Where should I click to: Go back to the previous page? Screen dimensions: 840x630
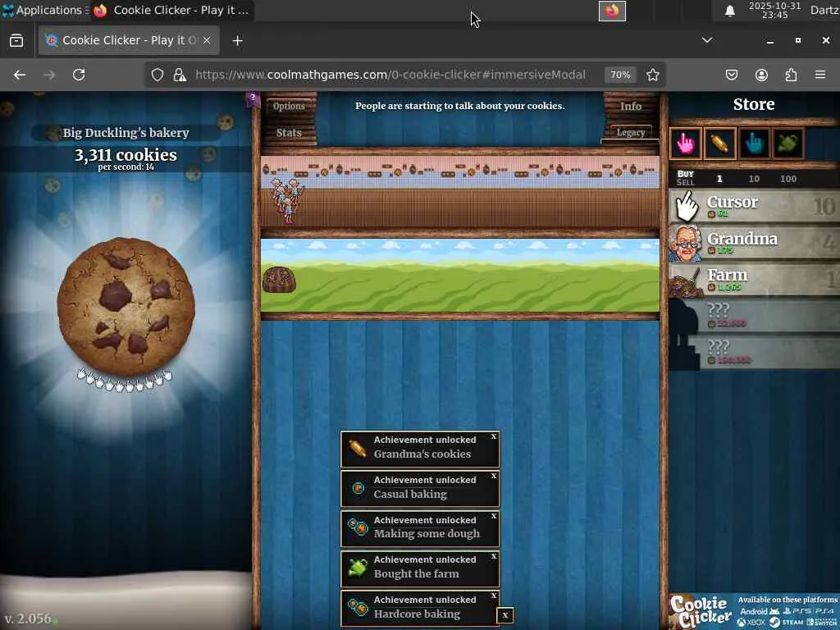coord(20,75)
